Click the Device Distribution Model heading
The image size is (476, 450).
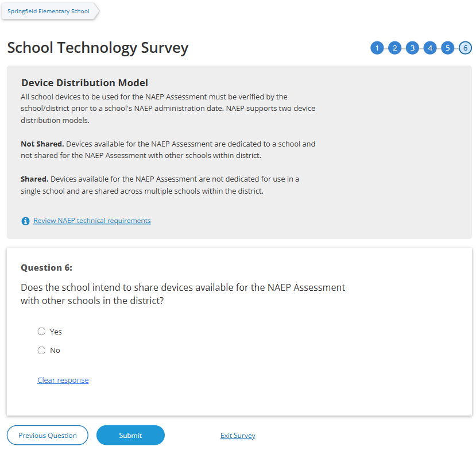(x=84, y=83)
